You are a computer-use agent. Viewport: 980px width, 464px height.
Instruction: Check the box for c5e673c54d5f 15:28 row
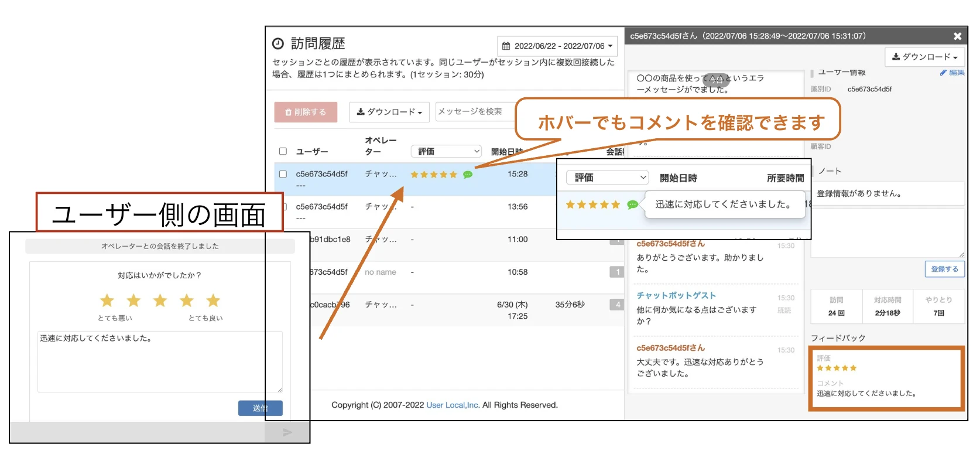point(283,174)
